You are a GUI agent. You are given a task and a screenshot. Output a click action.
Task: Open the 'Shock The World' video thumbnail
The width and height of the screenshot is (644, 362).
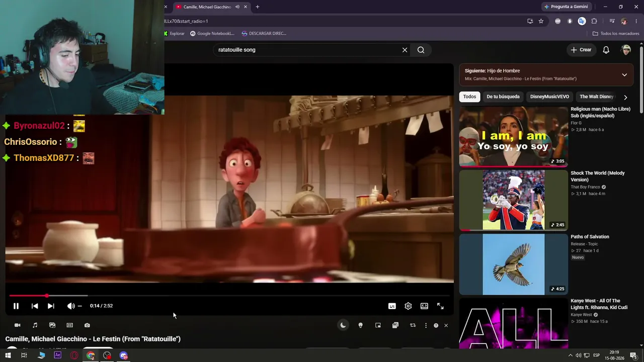click(x=513, y=200)
